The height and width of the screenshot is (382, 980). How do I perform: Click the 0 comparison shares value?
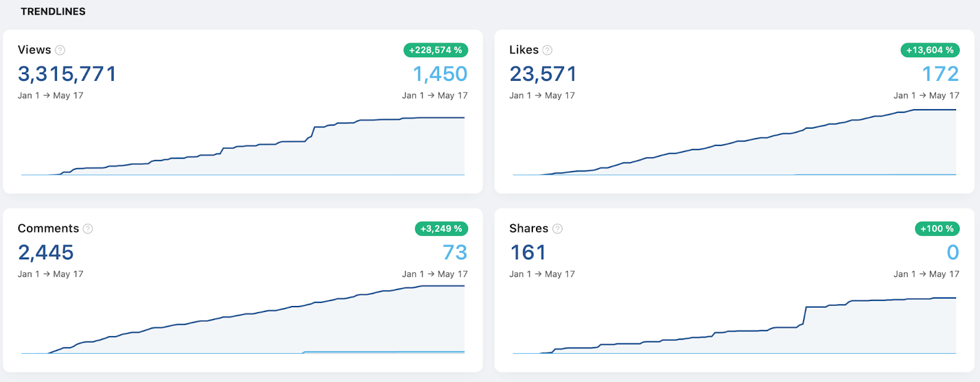(953, 253)
